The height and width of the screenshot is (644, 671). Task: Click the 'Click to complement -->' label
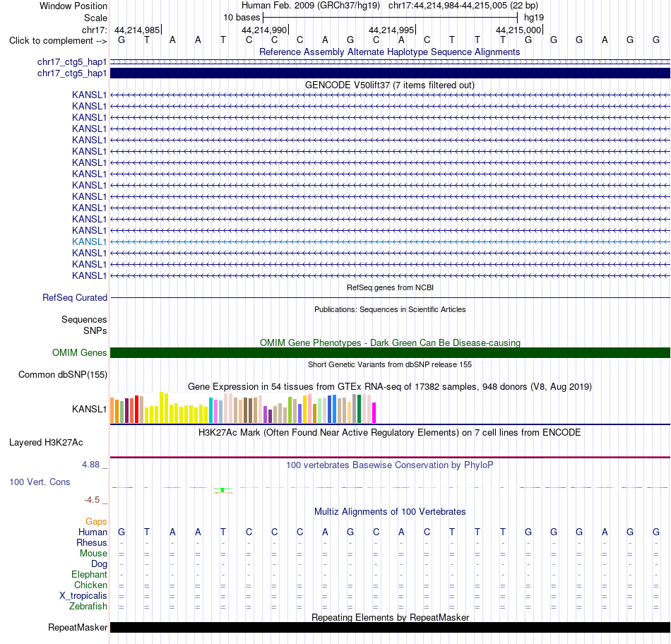coord(58,41)
